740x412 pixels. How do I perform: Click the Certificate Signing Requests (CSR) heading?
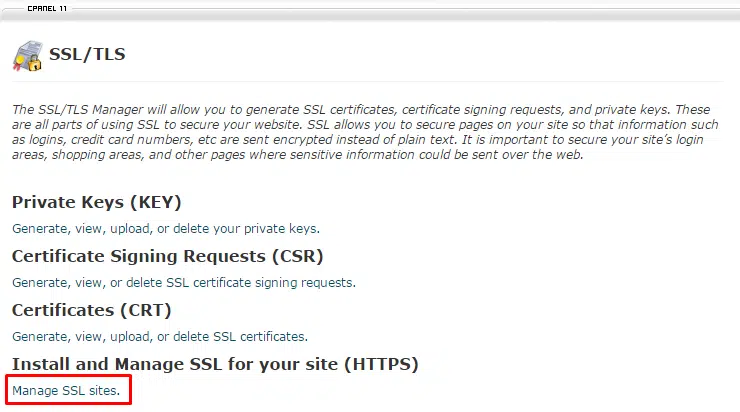pyautogui.click(x=167, y=256)
